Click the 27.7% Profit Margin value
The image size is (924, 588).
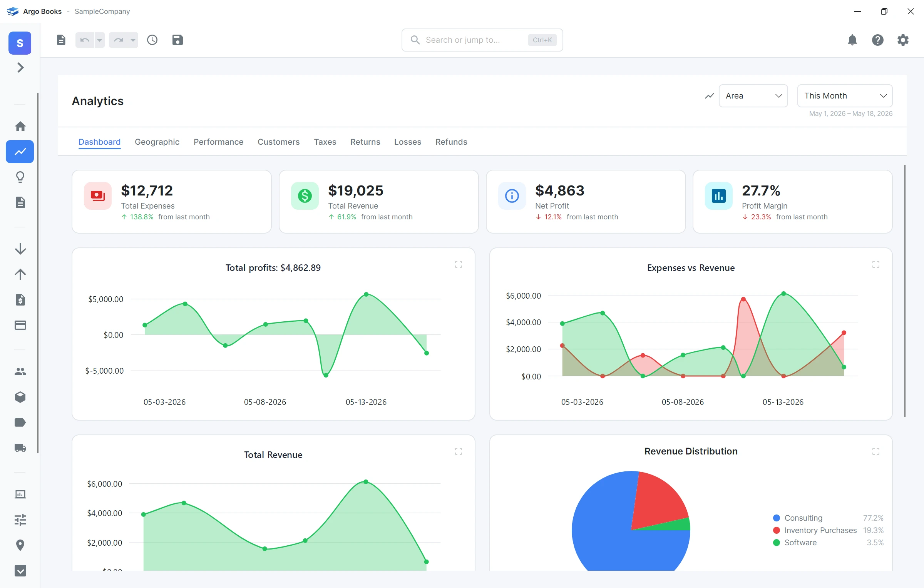[761, 190]
